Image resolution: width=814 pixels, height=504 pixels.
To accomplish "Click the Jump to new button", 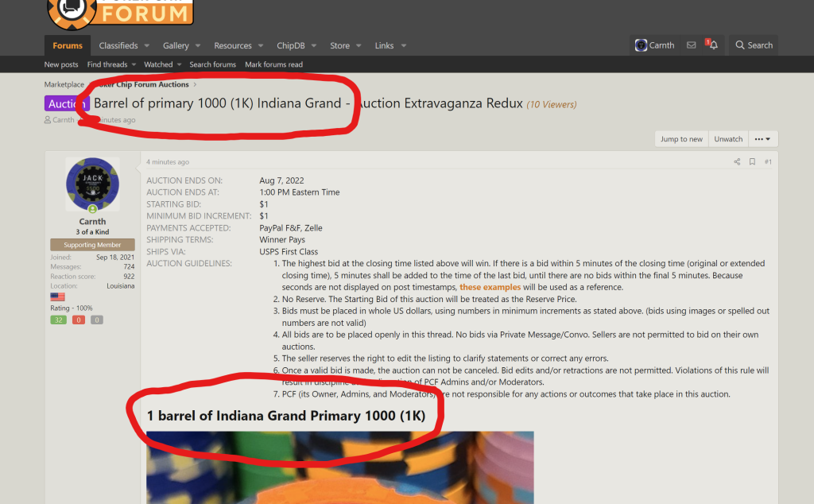I will (681, 139).
